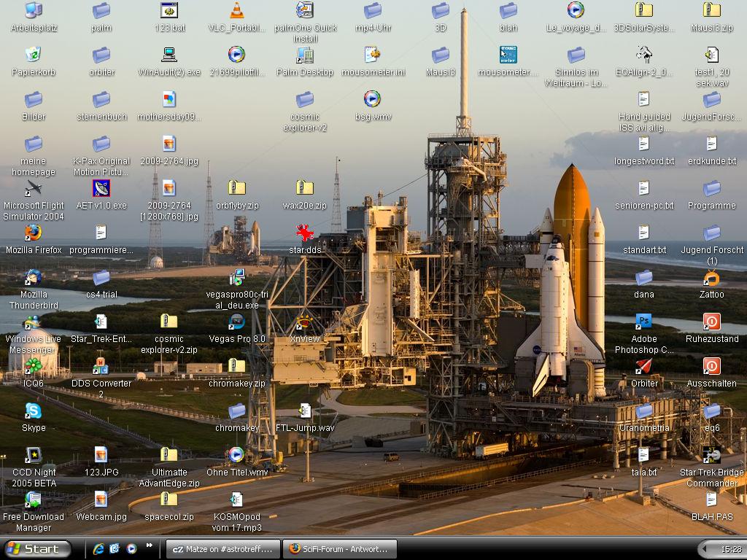Select the Ruhezustand hibernate shortcut
Viewport: 747px width, 560px height.
coord(711,322)
